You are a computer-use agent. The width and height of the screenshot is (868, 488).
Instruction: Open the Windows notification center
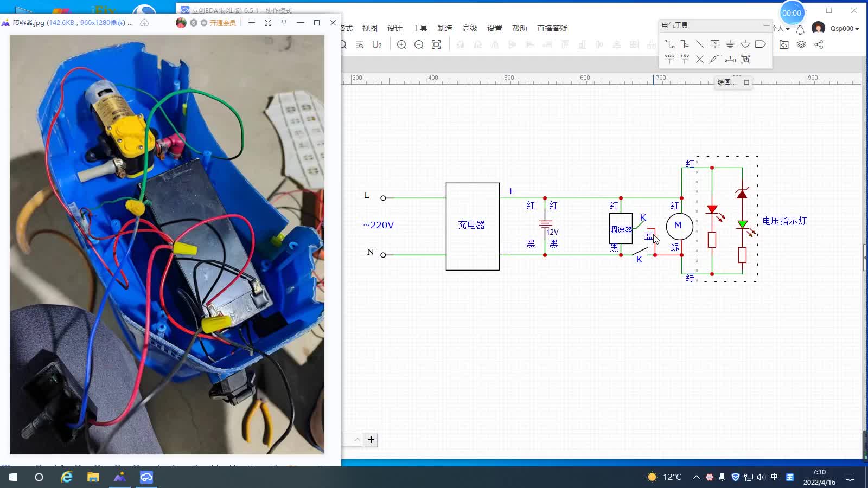pos(850,477)
